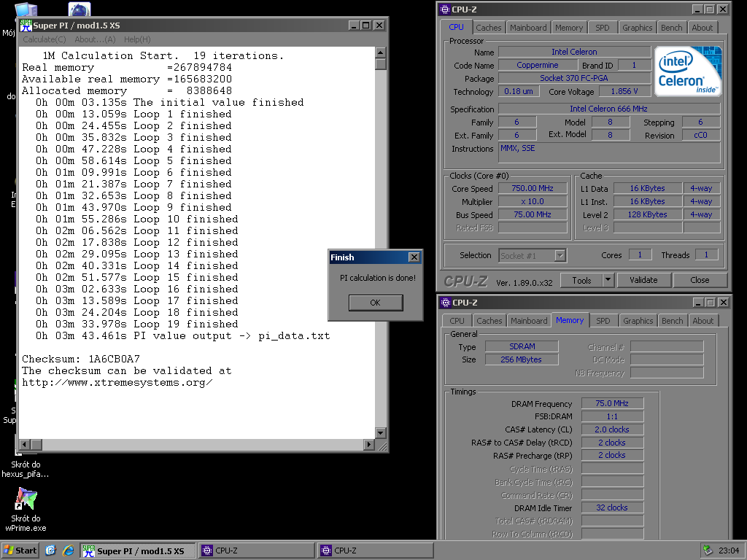747x560 pixels.
Task: Switch to Memory tab in upper CPU-Z
Action: (x=569, y=28)
